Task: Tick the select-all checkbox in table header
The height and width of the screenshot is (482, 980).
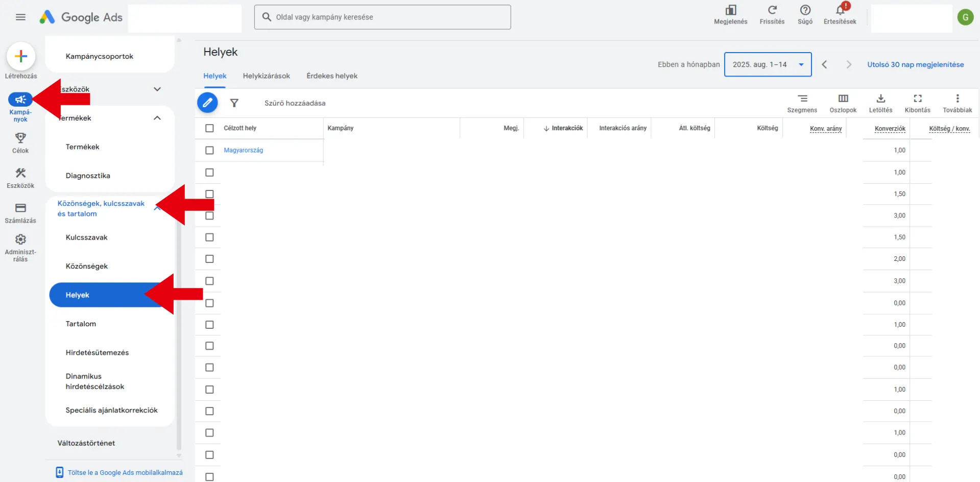Action: click(x=209, y=128)
